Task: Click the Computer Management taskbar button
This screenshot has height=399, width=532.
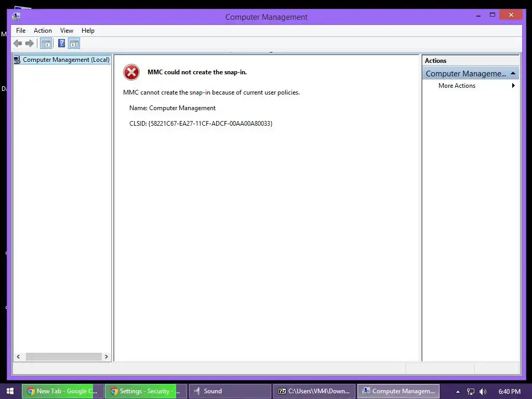Action: click(398, 391)
